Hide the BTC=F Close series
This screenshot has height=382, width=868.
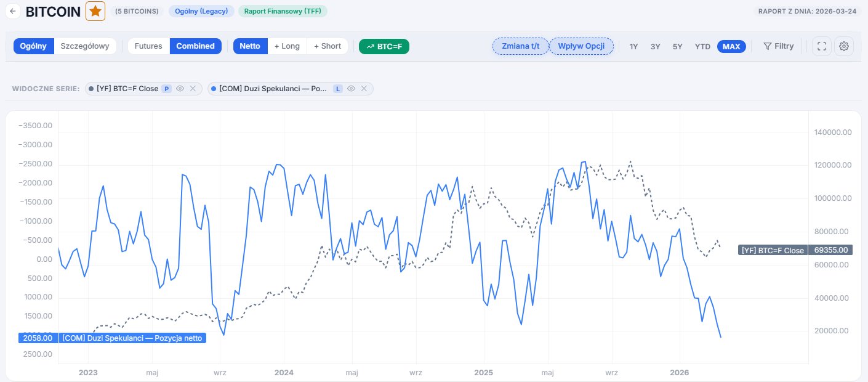(x=180, y=89)
